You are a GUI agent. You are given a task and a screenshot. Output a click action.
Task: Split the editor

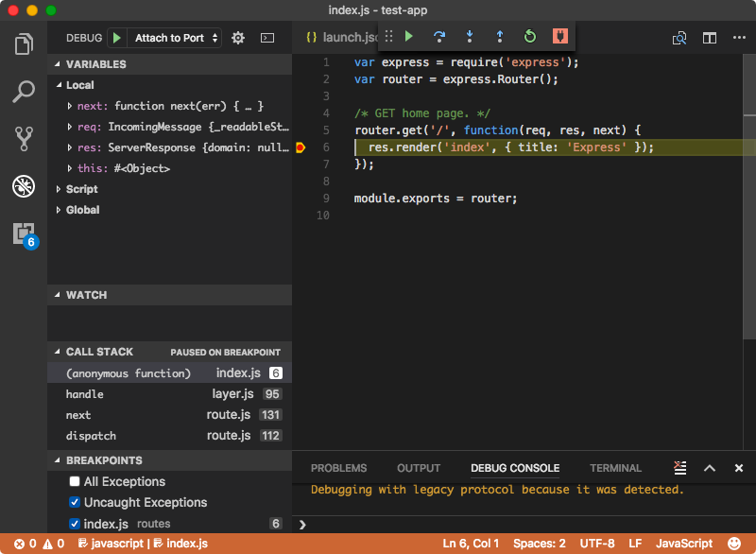click(710, 38)
